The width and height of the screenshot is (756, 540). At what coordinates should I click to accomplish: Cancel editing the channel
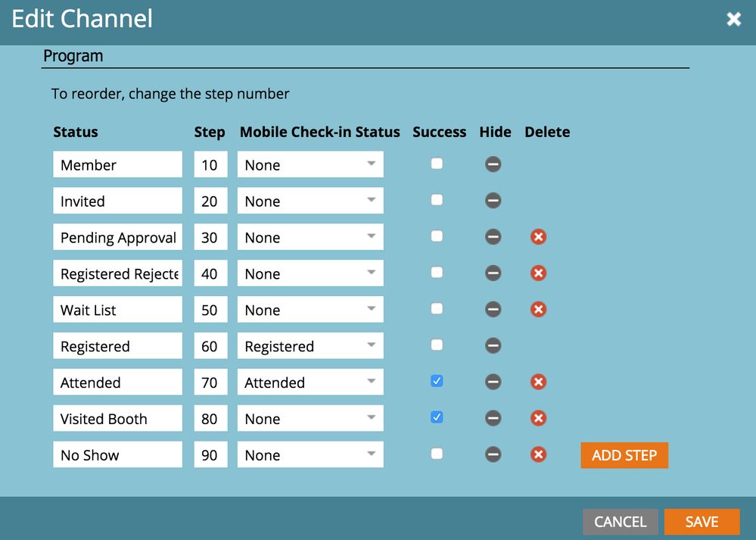[x=621, y=522]
